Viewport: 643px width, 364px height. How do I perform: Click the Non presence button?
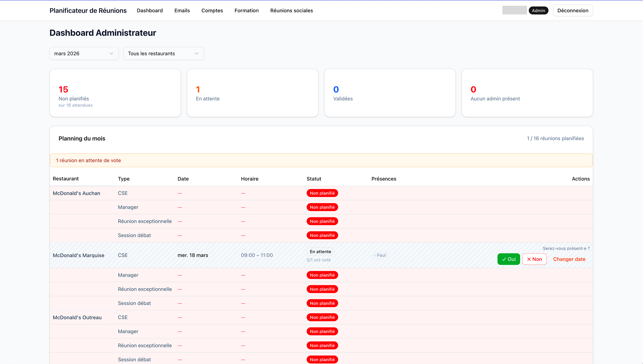tap(534, 259)
